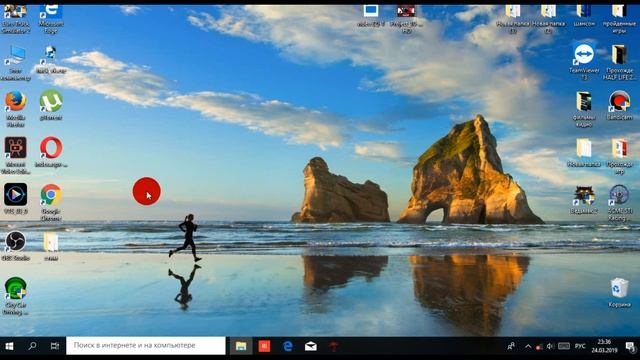The width and height of the screenshot is (640, 360).
Task: Open the red app icon next to Mail
Action: (333, 347)
